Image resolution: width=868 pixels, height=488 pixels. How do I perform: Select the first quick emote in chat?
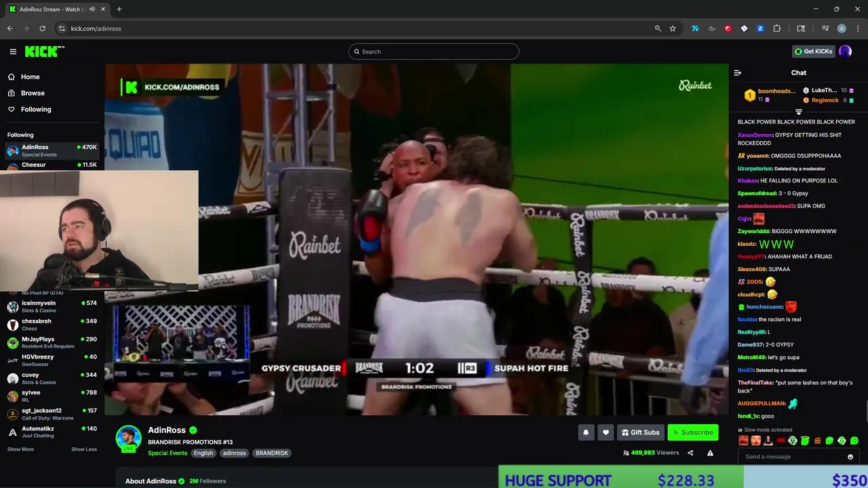point(743,441)
